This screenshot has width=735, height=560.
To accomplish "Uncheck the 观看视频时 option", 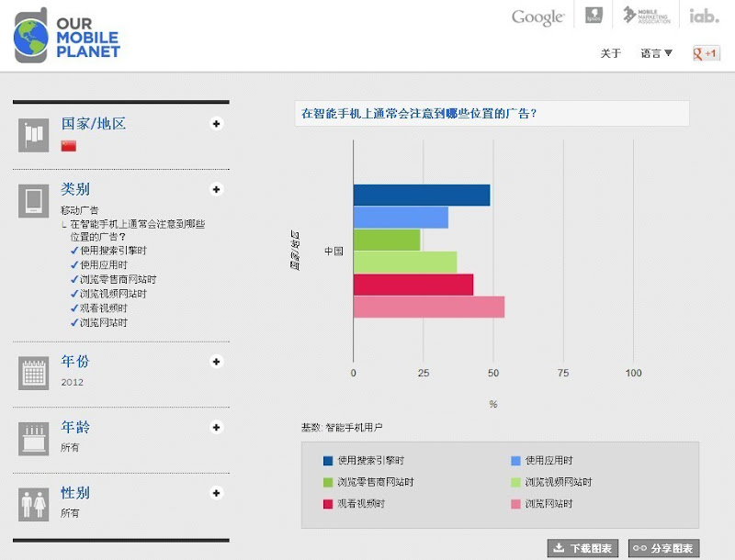I will pyautogui.click(x=74, y=308).
